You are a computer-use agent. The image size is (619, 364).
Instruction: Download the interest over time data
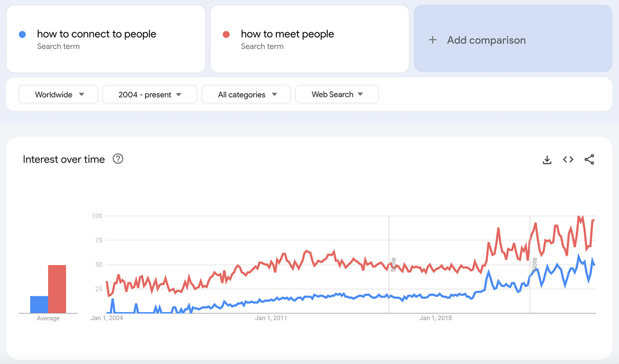pos(547,160)
